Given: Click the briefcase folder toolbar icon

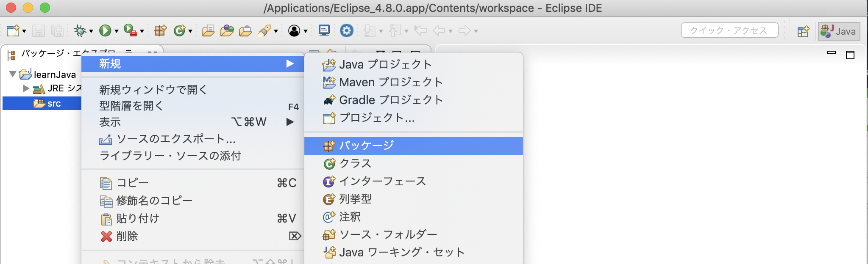Looking at the screenshot, I should (x=245, y=30).
